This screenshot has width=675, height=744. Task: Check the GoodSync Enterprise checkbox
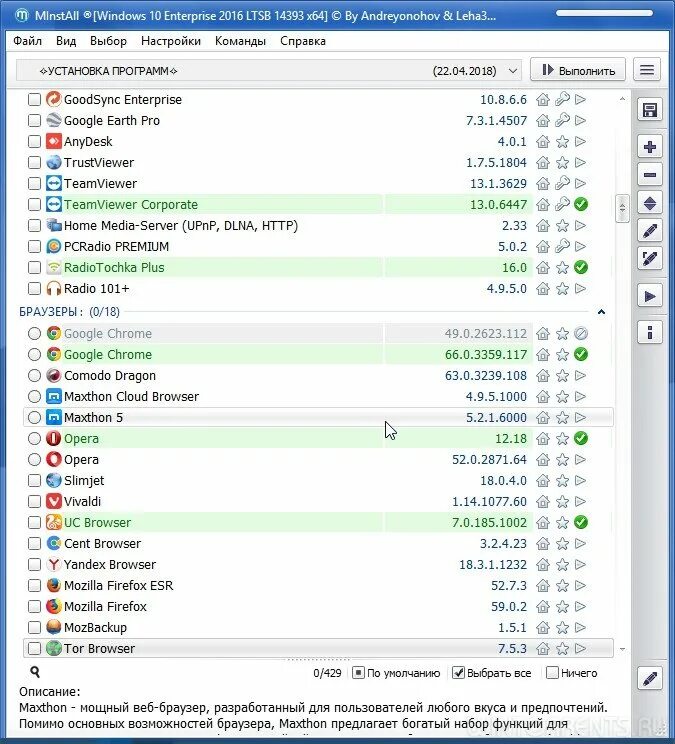[x=34, y=100]
